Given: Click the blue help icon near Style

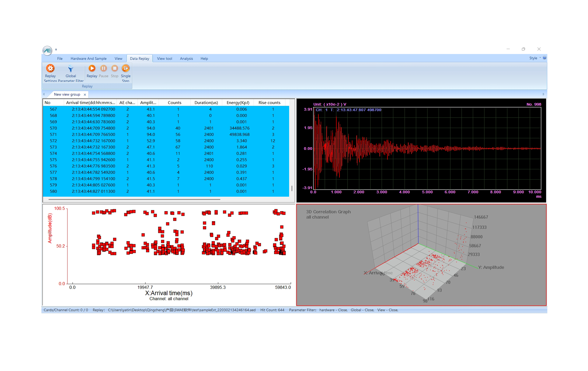Looking at the screenshot, I should [544, 58].
